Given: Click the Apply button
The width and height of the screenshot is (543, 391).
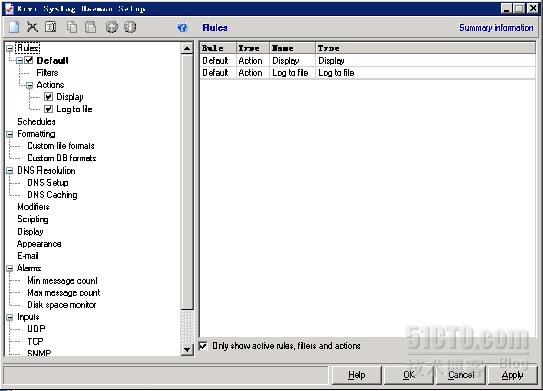Looking at the screenshot, I should coord(513,375).
